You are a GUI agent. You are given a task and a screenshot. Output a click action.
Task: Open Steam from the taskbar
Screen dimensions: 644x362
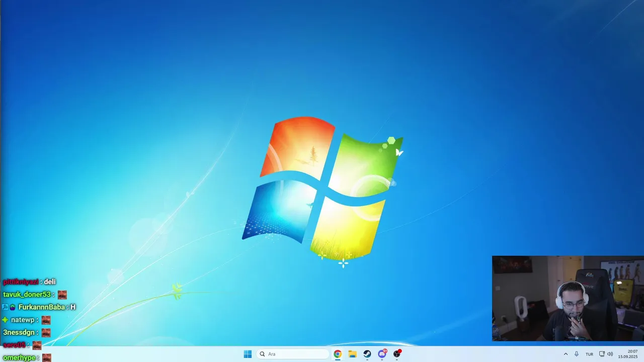367,354
